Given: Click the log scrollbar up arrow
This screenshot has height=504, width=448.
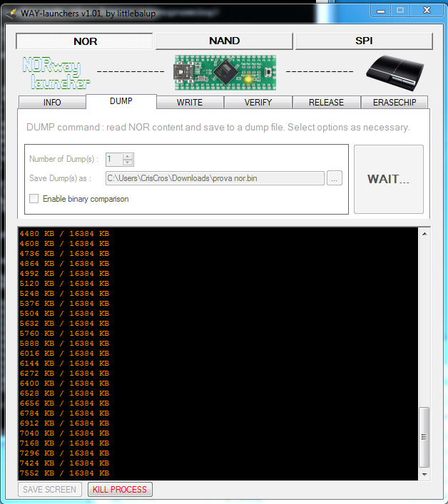Looking at the screenshot, I should [x=424, y=234].
